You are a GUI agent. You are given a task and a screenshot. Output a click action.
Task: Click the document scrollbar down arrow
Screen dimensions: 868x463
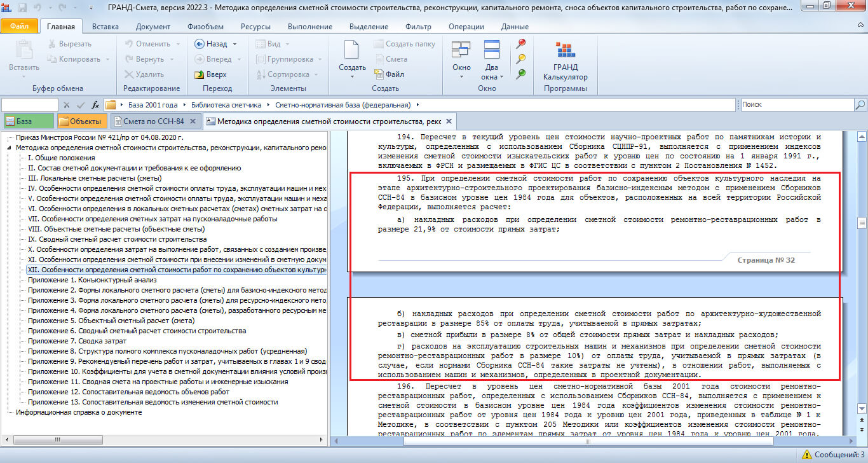(862, 409)
